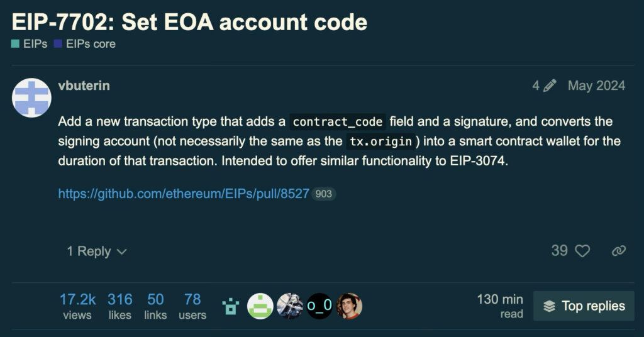The height and width of the screenshot is (337, 644).
Task: Click the red-haired person's avatar
Action: click(349, 306)
